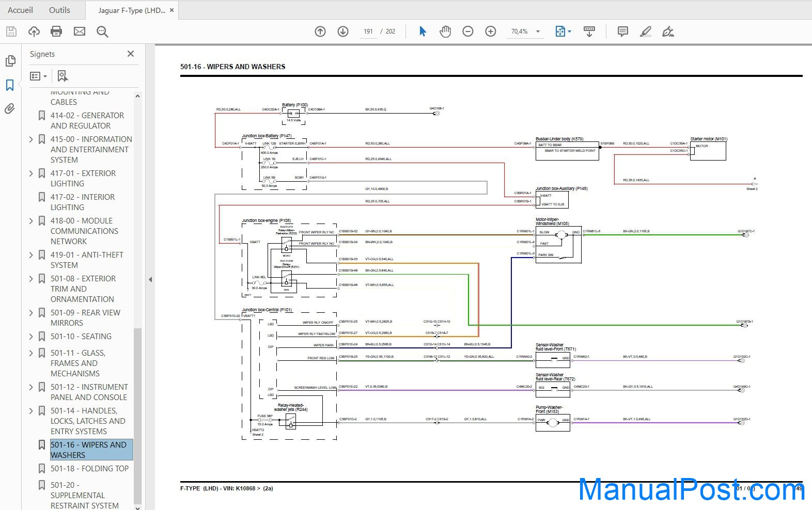This screenshot has width=812, height=510.
Task: Switch to Accueil tab
Action: 20,10
